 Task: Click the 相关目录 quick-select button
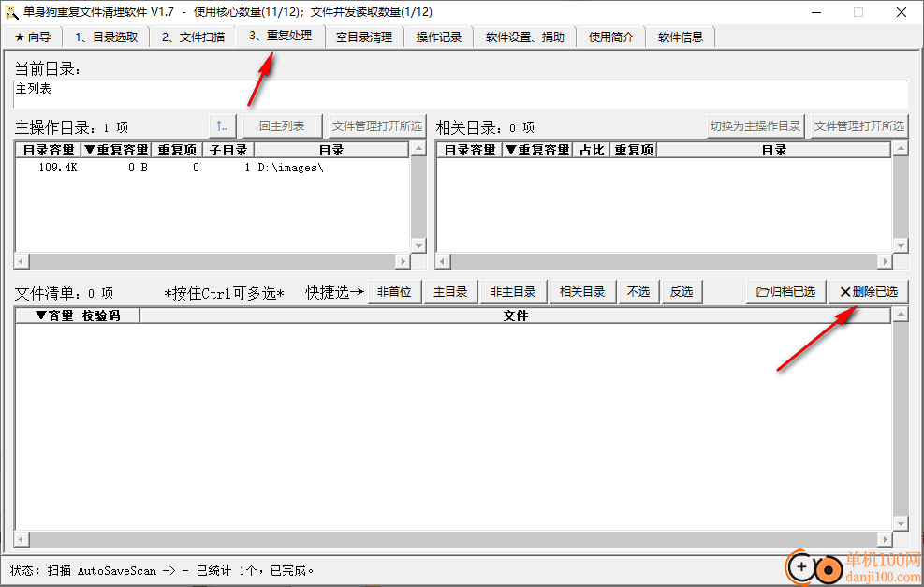tap(582, 292)
